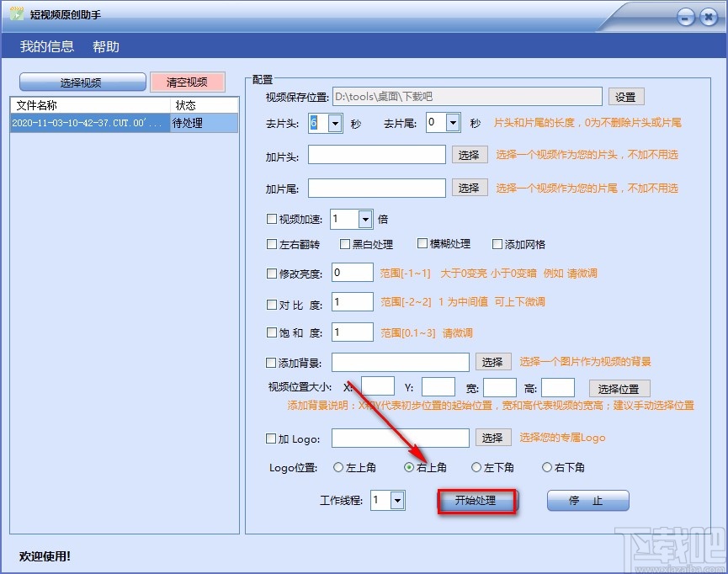
Task: Enable the 视频加速 checkbox
Action: pyautogui.click(x=272, y=218)
